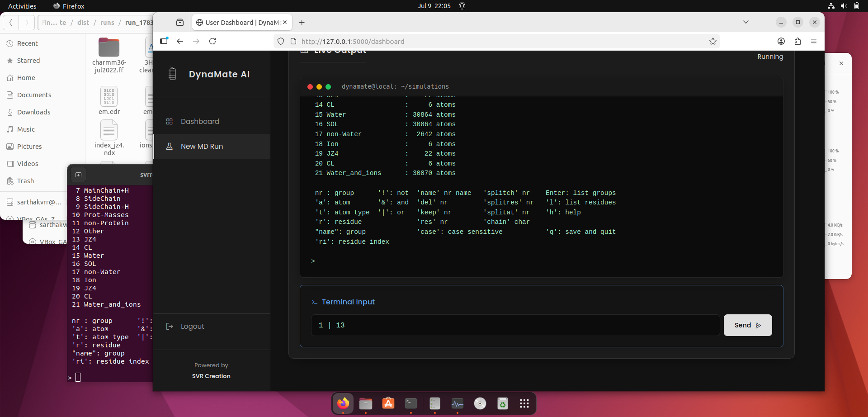The width and height of the screenshot is (868, 417).
Task: Open a new Firefox tab
Action: [x=302, y=23]
